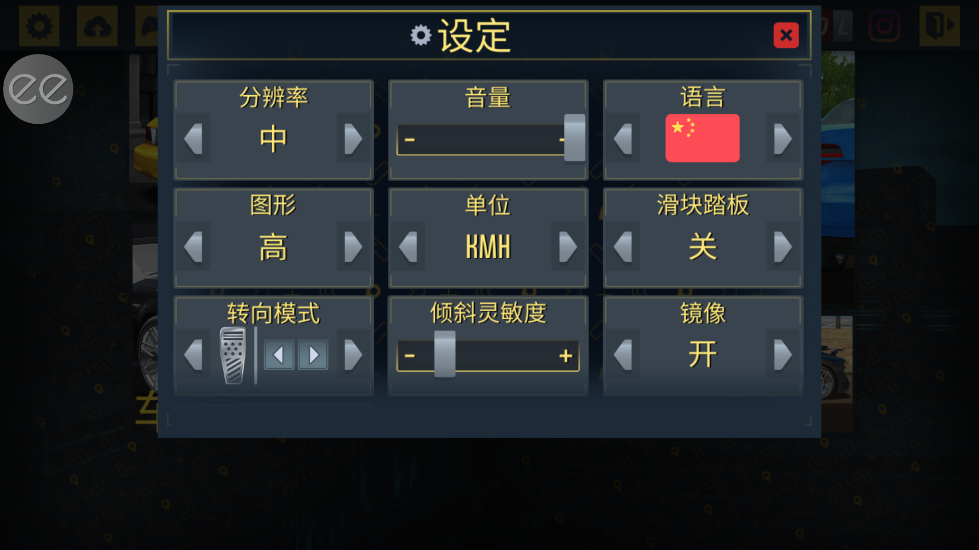Click the plus on 倾斜灵敏度 slider
The width and height of the screenshot is (979, 550).
click(566, 356)
